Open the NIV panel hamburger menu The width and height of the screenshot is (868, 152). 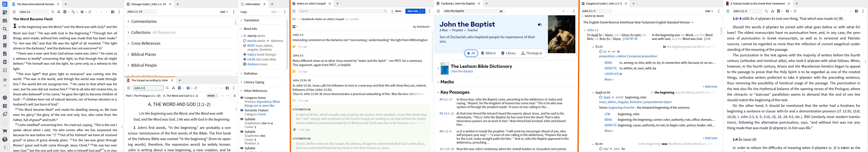(14, 12)
